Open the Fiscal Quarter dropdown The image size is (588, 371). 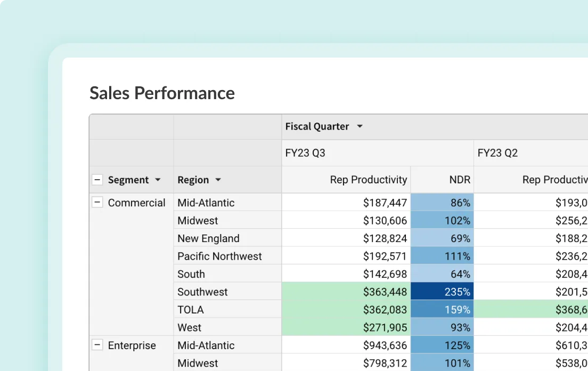[x=360, y=126]
